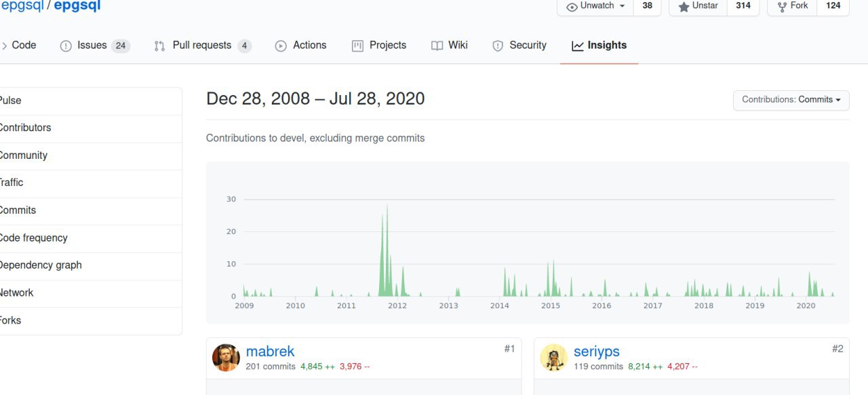Click the Insights graph icon

578,46
